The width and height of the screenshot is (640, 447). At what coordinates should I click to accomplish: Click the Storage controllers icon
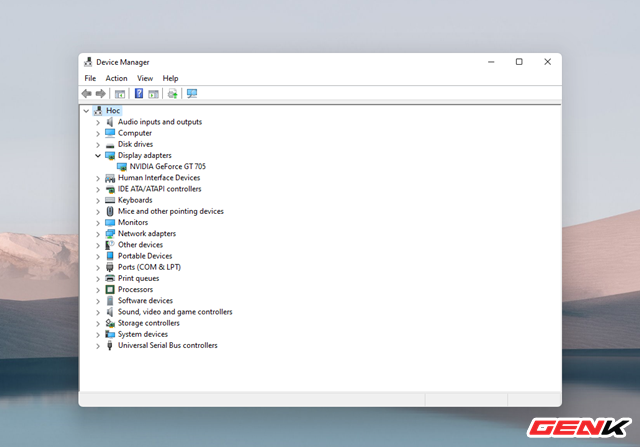pyautogui.click(x=110, y=323)
